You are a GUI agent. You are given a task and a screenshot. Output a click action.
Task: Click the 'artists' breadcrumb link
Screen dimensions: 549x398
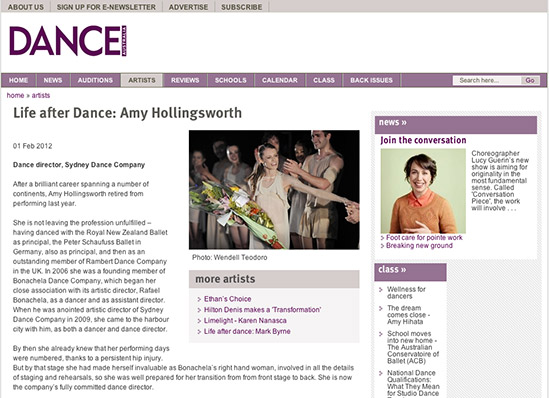[x=41, y=95]
